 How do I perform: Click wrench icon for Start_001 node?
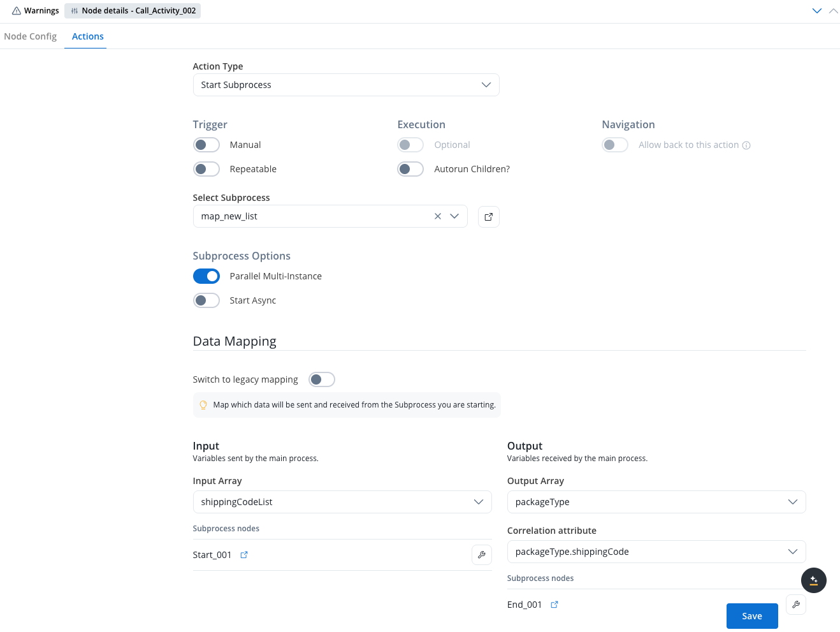pyautogui.click(x=481, y=555)
